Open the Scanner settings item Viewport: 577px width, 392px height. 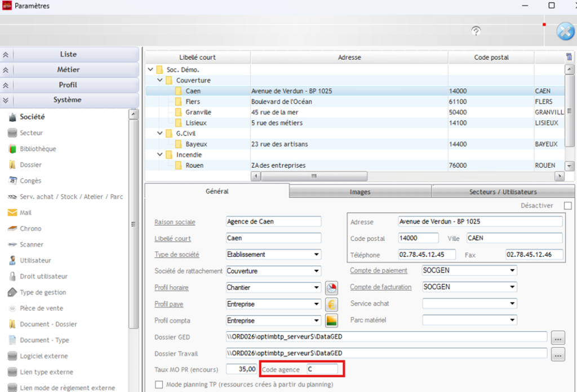tap(32, 244)
